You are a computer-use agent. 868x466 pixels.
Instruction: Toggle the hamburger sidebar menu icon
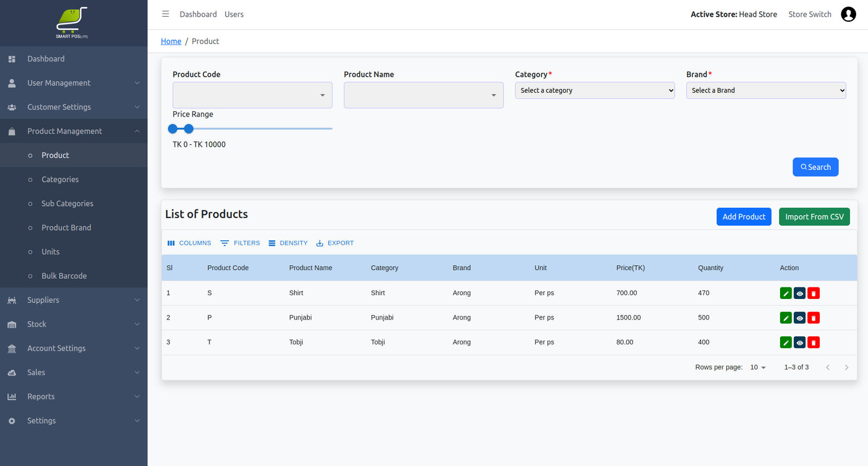(165, 14)
